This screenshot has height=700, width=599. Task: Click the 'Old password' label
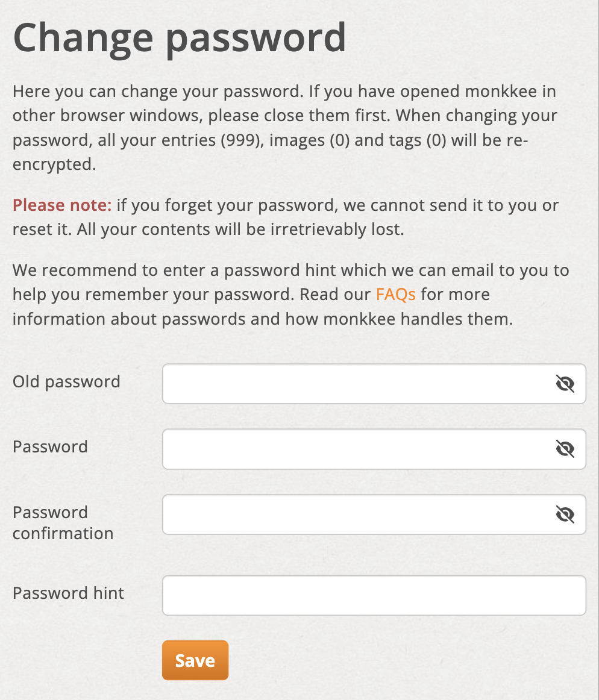pyautogui.click(x=66, y=382)
